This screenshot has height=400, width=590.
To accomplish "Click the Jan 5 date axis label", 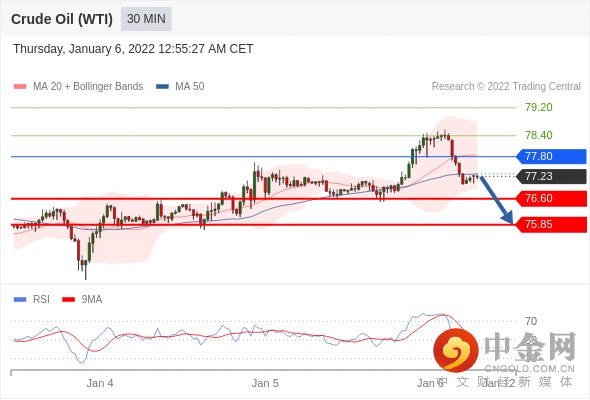I will point(265,383).
